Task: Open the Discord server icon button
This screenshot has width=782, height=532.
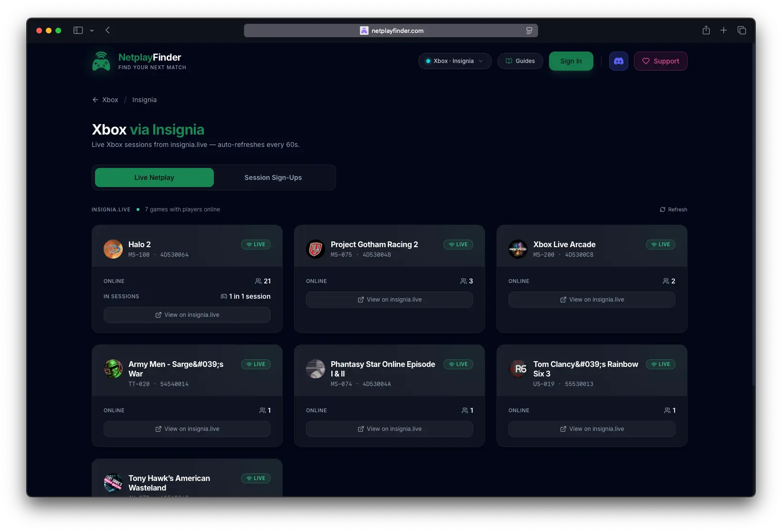Action: click(618, 61)
